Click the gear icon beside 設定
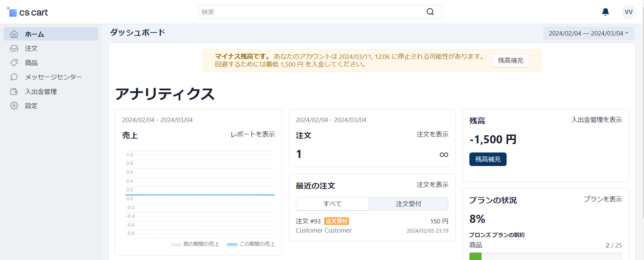 14,106
